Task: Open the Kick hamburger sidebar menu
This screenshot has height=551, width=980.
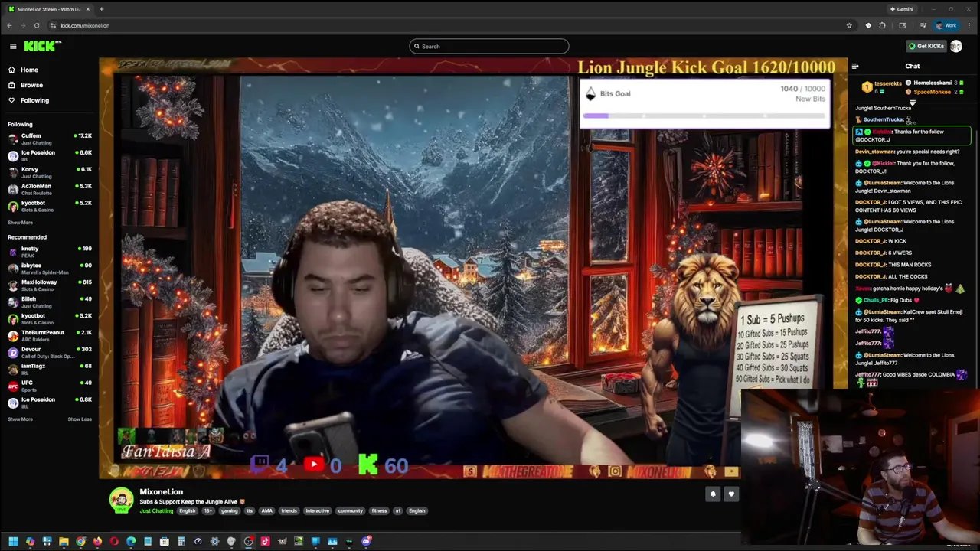Action: pos(13,46)
